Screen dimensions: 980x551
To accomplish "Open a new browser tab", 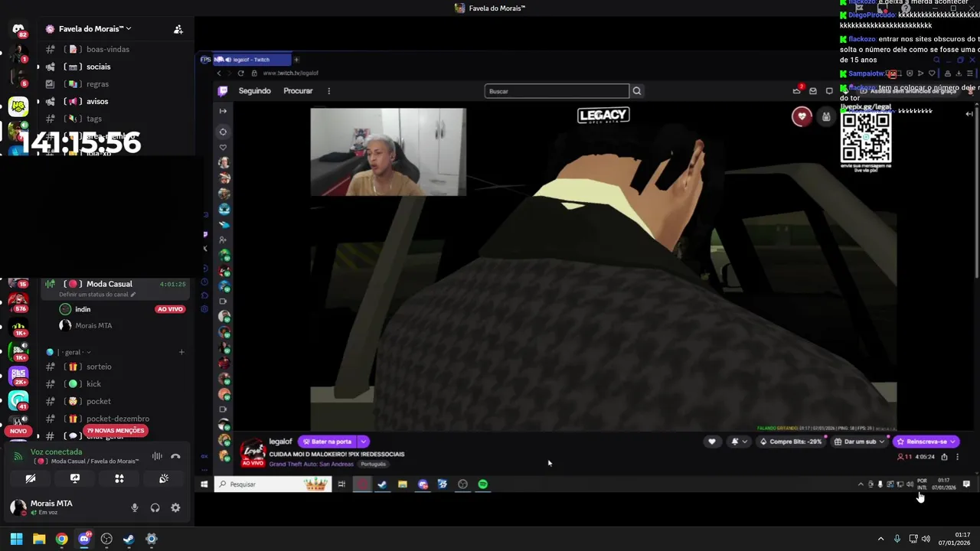I will point(296,60).
